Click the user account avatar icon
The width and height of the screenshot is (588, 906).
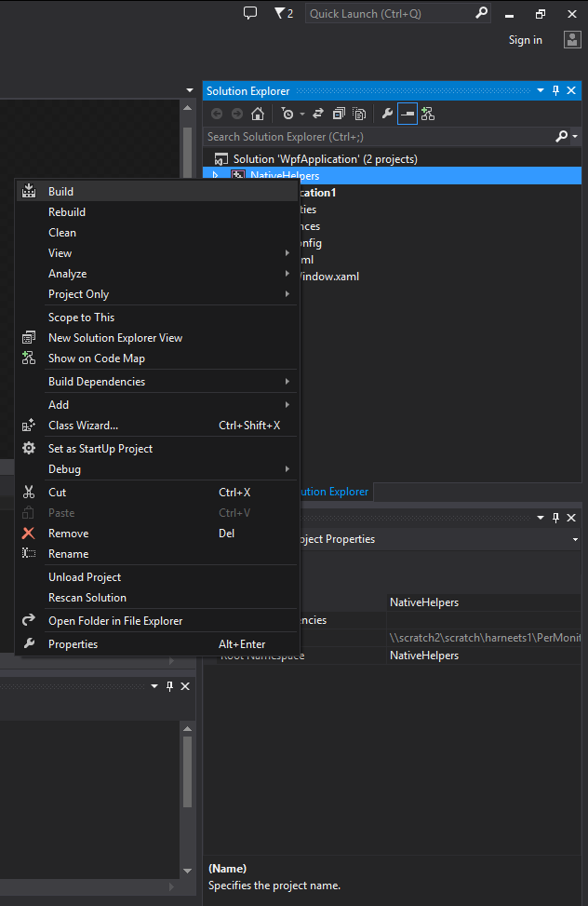click(572, 39)
